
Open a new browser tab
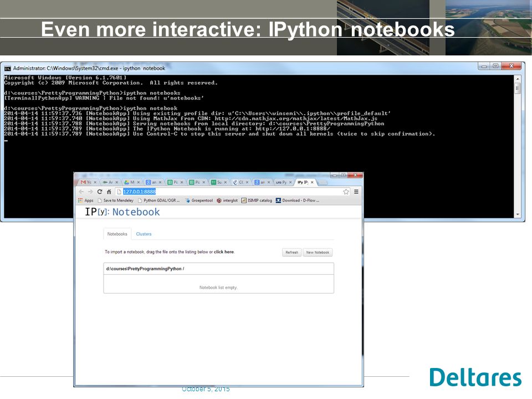(x=323, y=182)
